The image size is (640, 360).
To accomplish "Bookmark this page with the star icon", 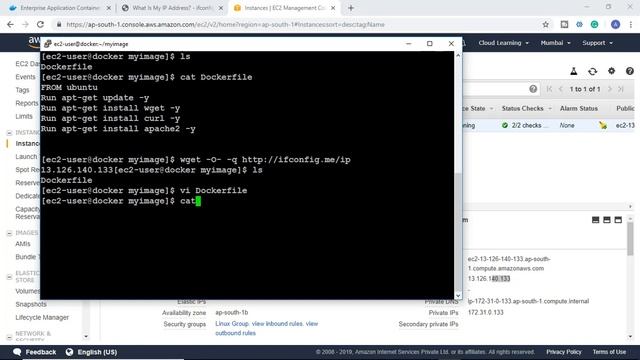I will (x=546, y=24).
